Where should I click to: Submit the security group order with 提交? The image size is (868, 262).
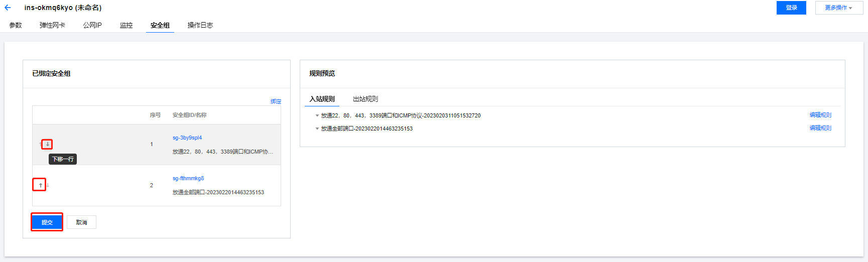pos(47,222)
